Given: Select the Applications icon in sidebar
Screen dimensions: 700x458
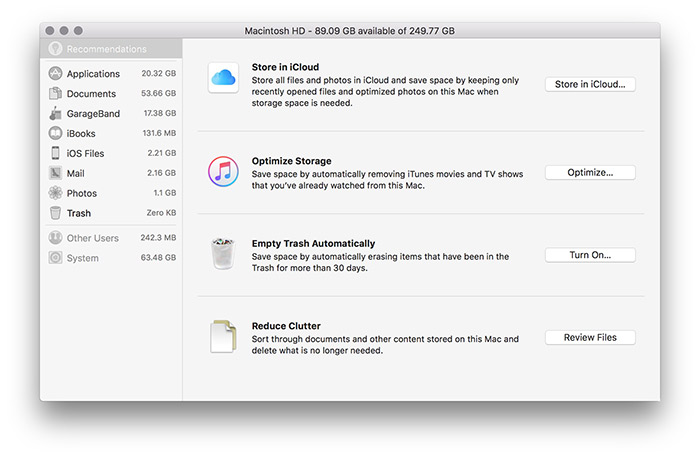Looking at the screenshot, I should click(x=56, y=74).
